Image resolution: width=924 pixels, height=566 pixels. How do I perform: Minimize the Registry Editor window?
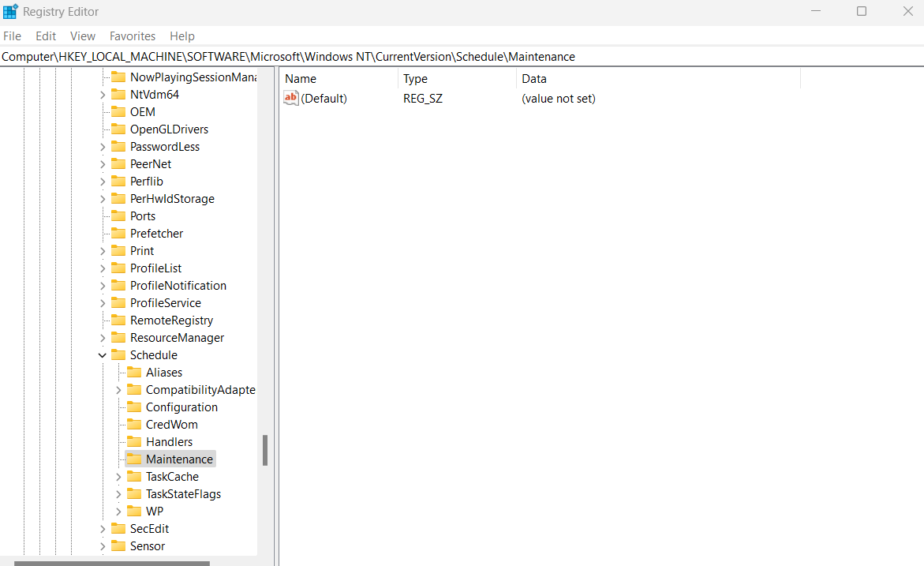816,11
